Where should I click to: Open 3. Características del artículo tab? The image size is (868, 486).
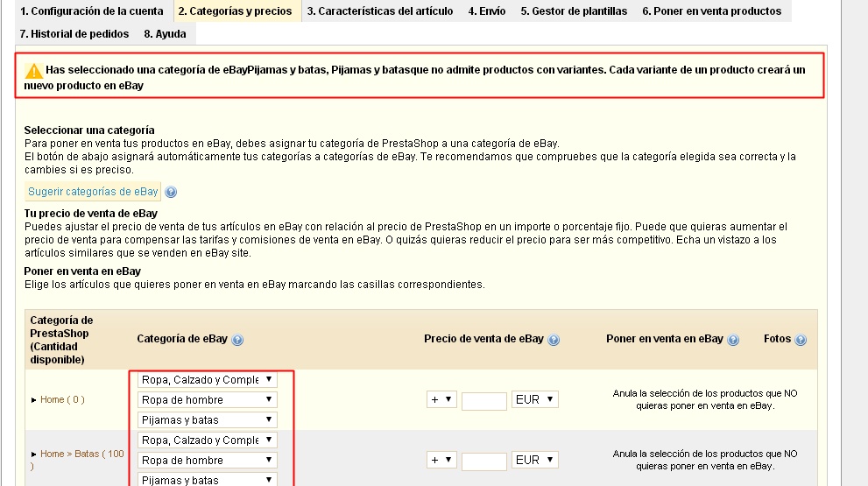coord(380,11)
